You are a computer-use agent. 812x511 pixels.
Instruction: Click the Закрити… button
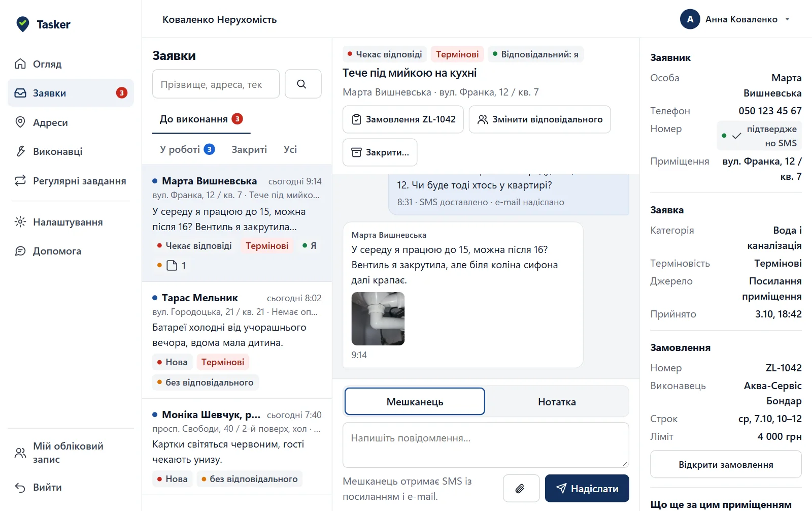coord(380,152)
